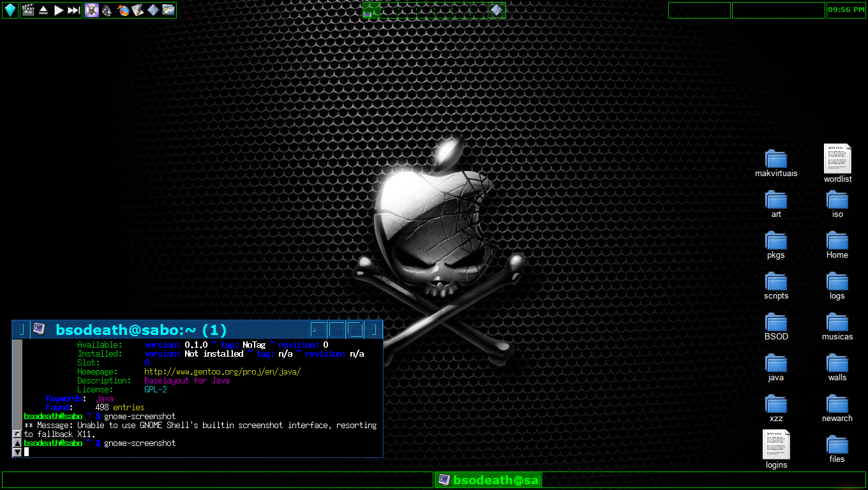Open the folder file manager launcher in panel
This screenshot has width=868, height=490.
click(168, 10)
